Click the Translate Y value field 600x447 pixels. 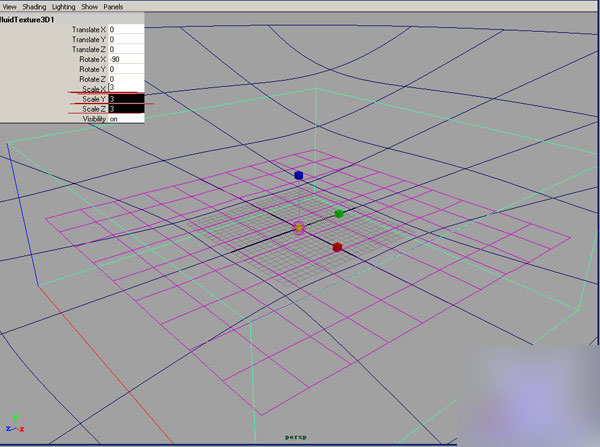[x=126, y=39]
